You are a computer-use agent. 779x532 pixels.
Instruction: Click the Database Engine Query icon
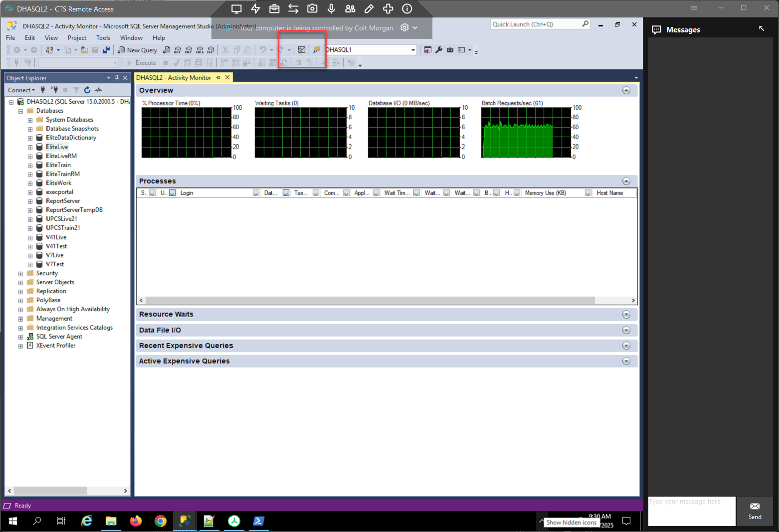[167, 50]
